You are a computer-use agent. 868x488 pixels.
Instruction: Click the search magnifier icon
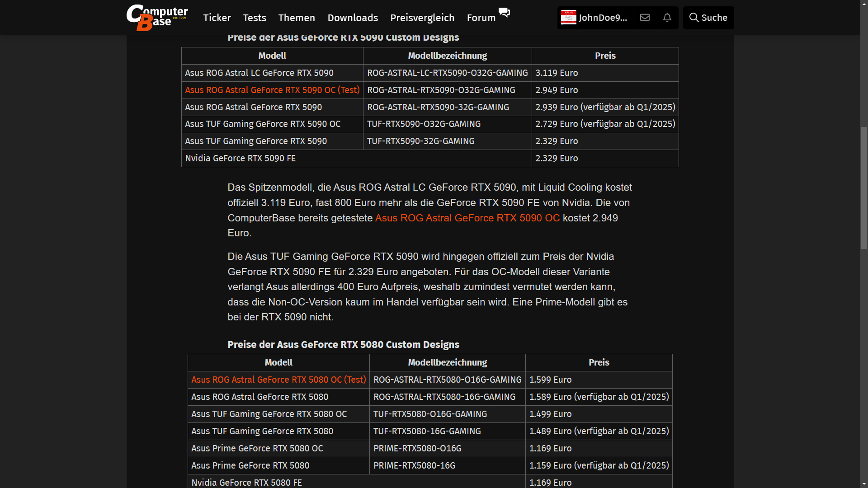tap(693, 18)
